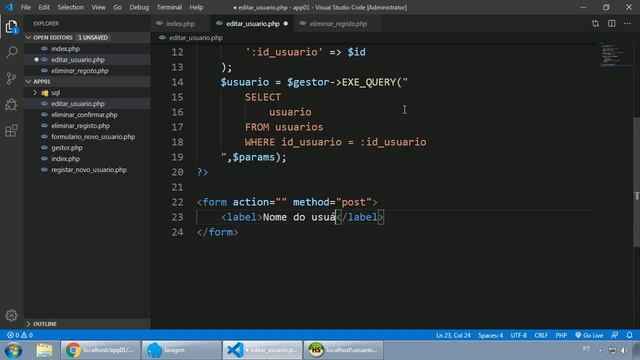This screenshot has height=360, width=640.
Task: Split the editor to the right
Action: (x=611, y=24)
